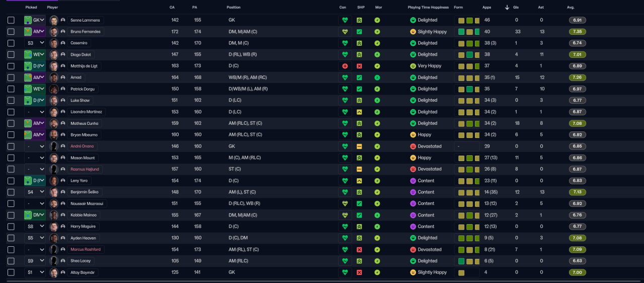The image size is (644, 283).
Task: Open the S5 picked dropdown for Ayden Heaven
Action: pos(35,238)
